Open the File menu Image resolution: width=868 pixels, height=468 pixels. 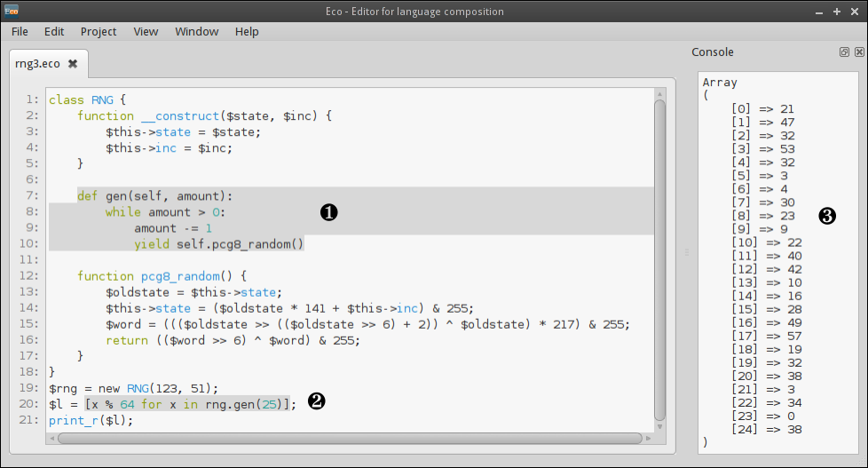(20, 32)
